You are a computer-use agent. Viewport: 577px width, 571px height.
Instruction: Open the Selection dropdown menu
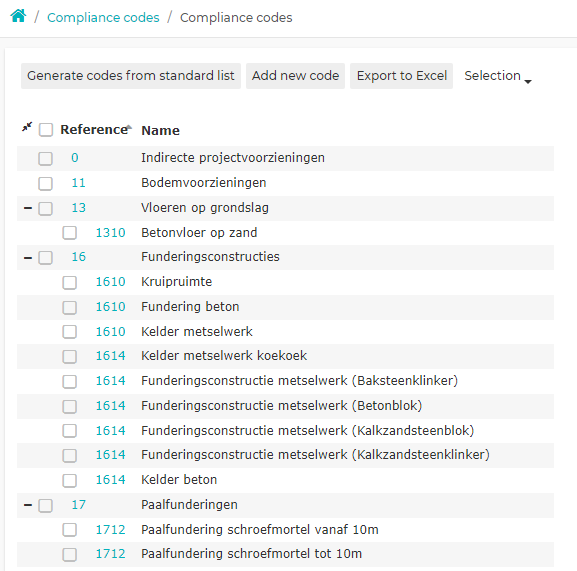(x=498, y=76)
